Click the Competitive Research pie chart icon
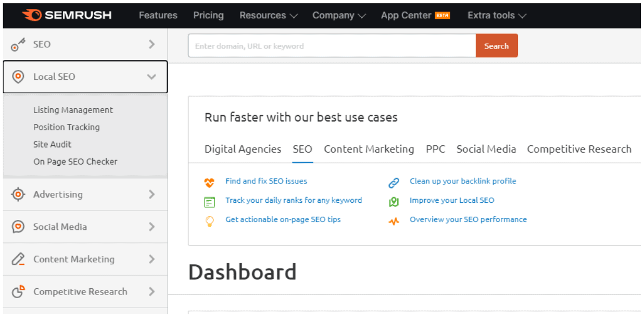Image resolution: width=644 pixels, height=319 pixels. point(18,291)
